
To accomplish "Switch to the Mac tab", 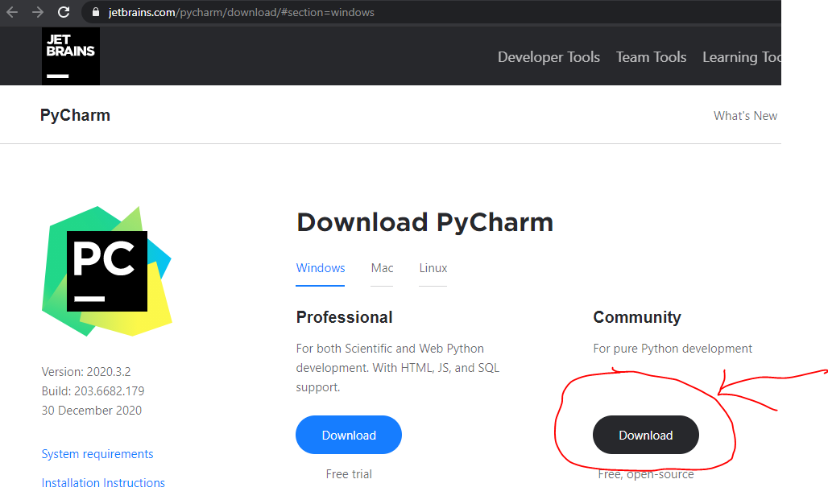I will point(382,268).
